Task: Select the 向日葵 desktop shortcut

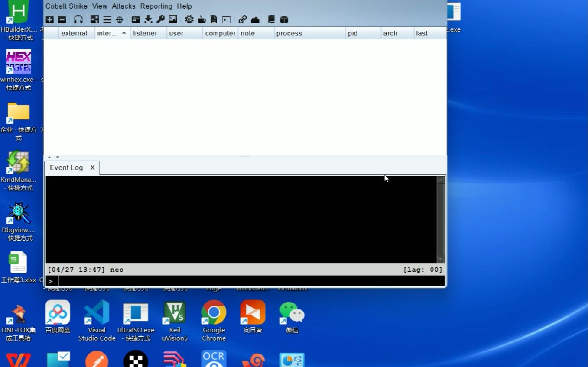Action: tap(253, 317)
